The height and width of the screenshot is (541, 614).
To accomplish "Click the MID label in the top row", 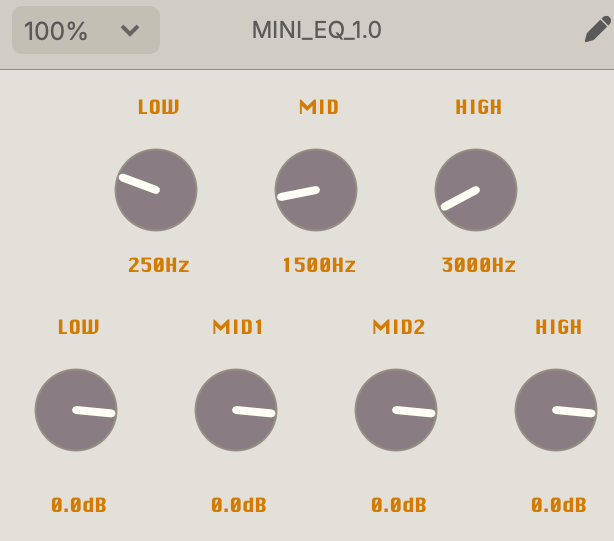I will click(x=319, y=107).
